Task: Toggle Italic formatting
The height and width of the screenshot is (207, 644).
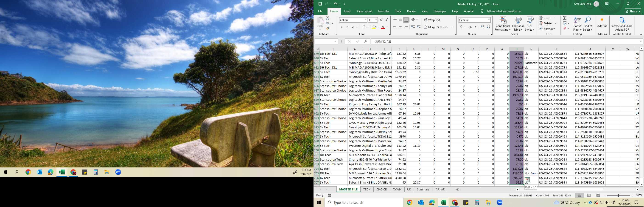Action: pos(347,27)
